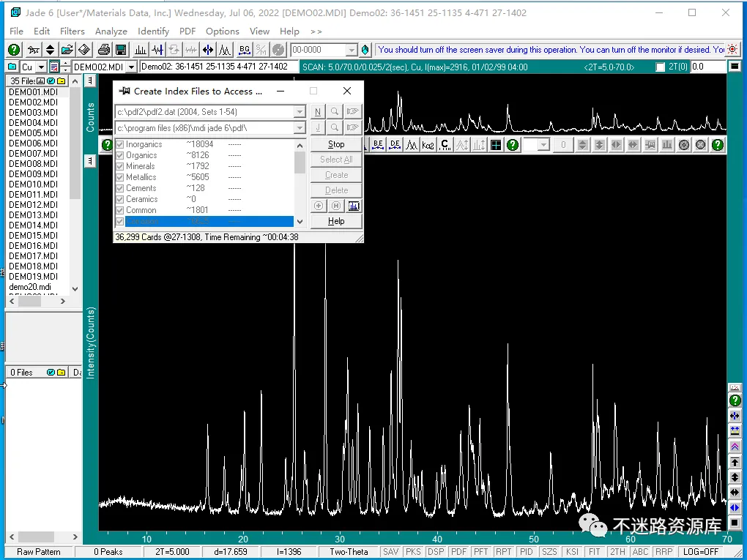The height and width of the screenshot is (560, 747).
Task: Open the Cu anode dropdown
Action: point(41,67)
